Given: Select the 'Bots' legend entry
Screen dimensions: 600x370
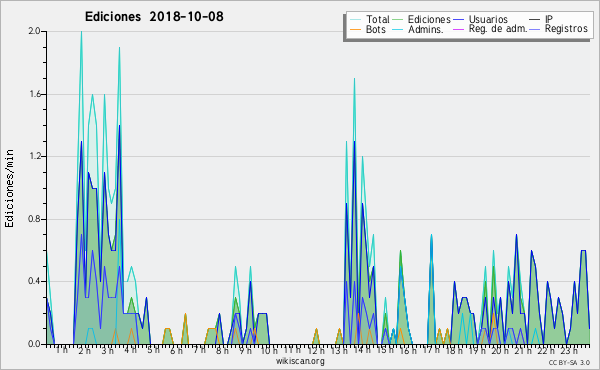Looking at the screenshot, I should pyautogui.click(x=376, y=29).
